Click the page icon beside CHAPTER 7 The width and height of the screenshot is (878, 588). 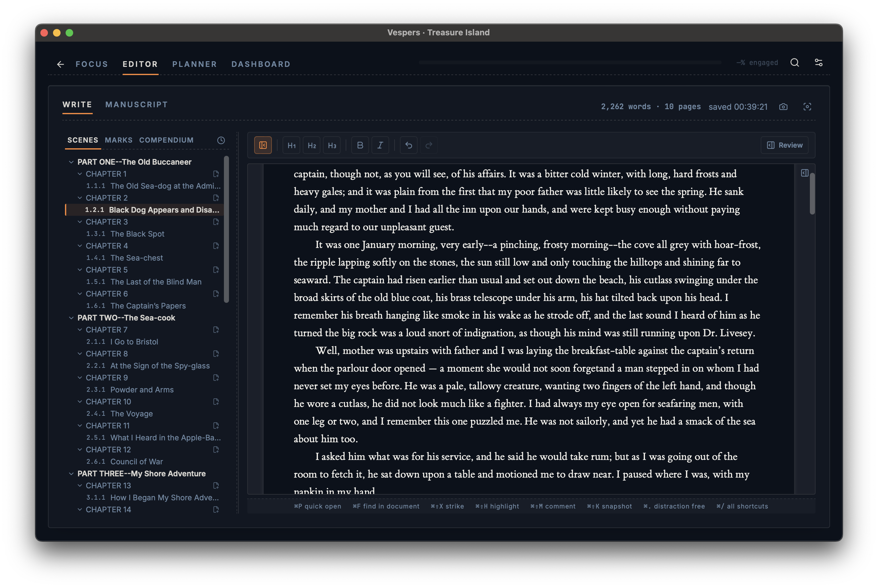(216, 330)
